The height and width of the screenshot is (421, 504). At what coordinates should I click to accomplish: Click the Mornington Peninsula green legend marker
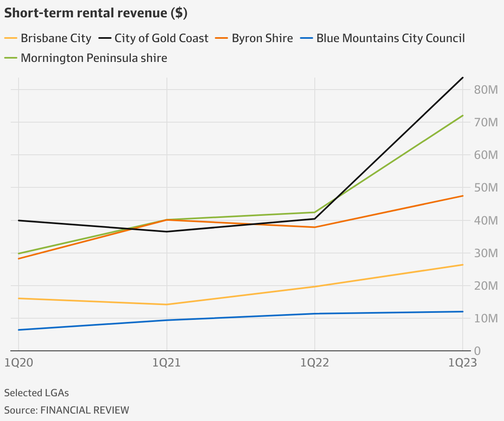point(11,58)
